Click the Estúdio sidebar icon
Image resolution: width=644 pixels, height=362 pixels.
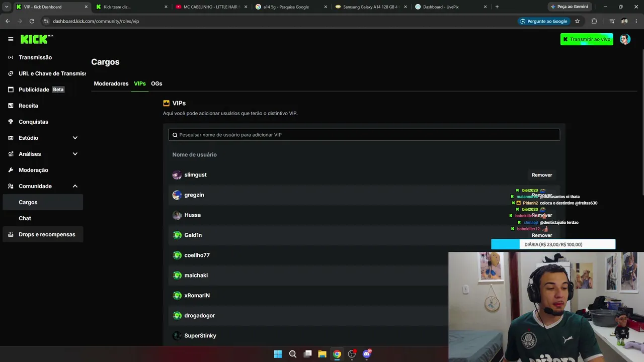coord(11,138)
